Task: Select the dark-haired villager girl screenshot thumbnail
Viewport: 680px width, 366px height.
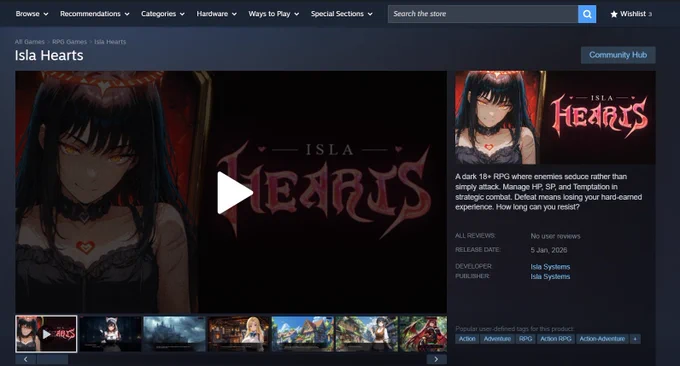Action: [x=366, y=334]
